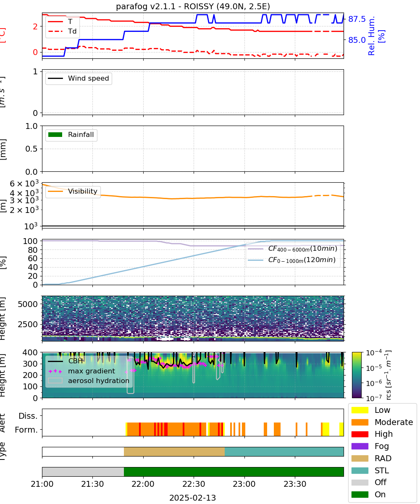Click the tan RAD type bar segment
Viewport: 420px width, 504px height.
click(x=174, y=451)
